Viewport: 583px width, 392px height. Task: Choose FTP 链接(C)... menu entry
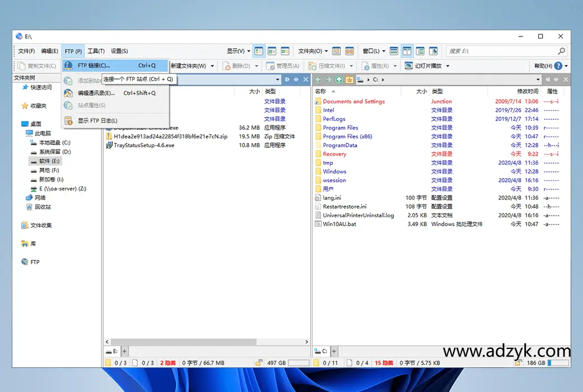(x=115, y=66)
